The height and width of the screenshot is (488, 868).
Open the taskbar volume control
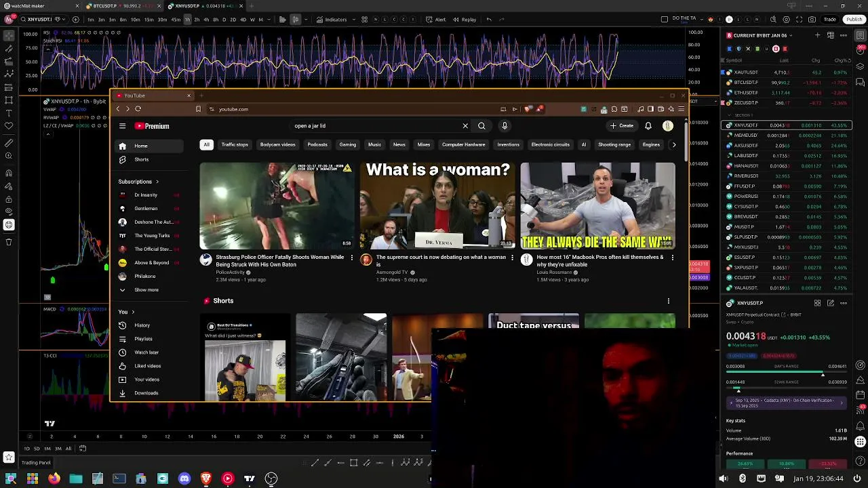click(724, 479)
